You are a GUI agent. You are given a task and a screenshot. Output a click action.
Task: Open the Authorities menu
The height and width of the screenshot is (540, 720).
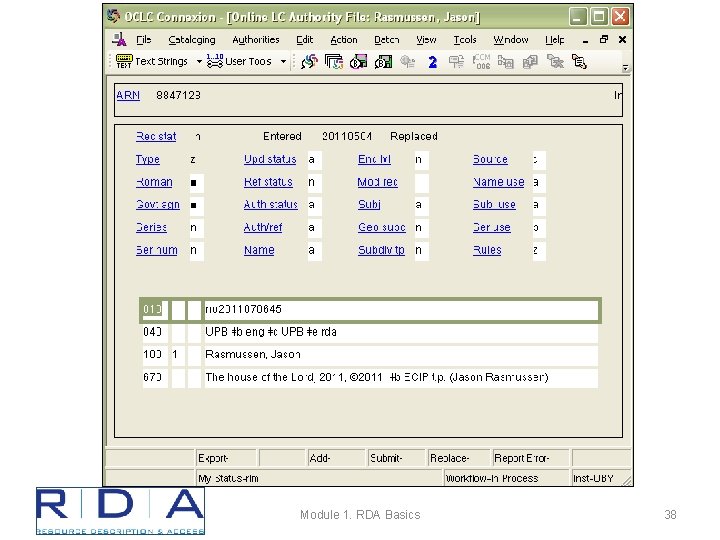[x=256, y=40]
